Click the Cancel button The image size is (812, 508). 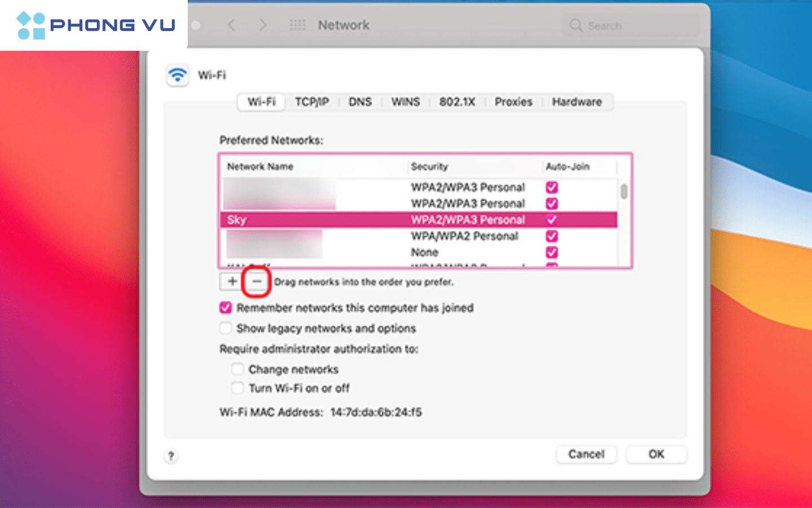[x=586, y=454]
